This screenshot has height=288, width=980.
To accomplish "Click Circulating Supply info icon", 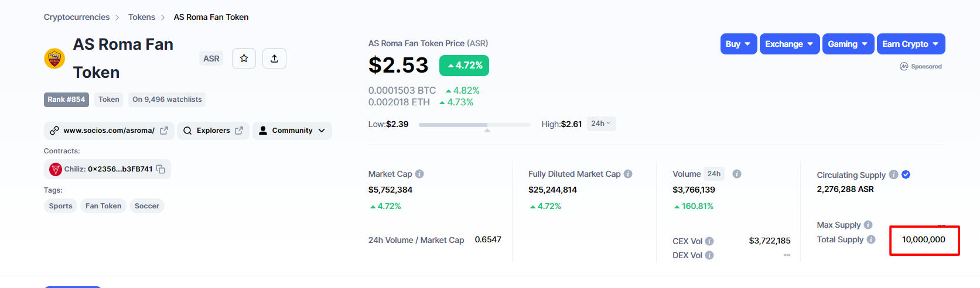I will (x=893, y=174).
